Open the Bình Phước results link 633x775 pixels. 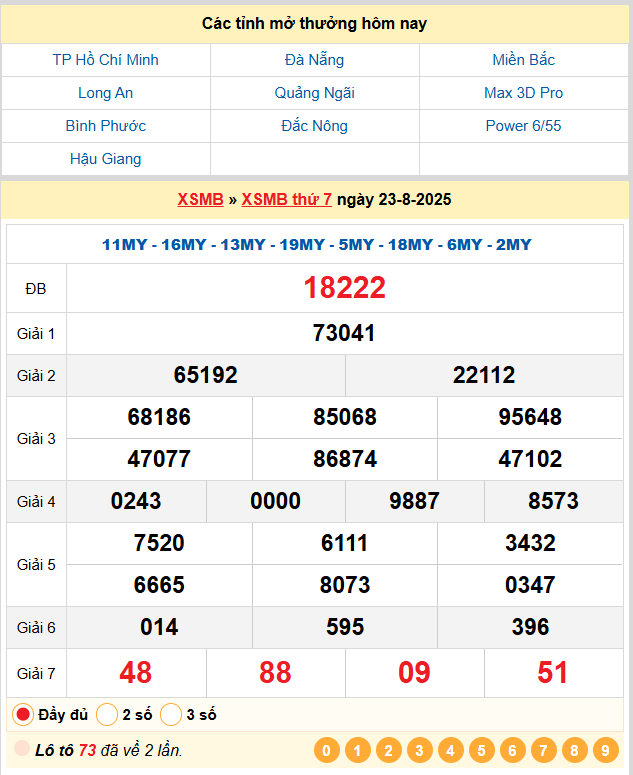(105, 126)
